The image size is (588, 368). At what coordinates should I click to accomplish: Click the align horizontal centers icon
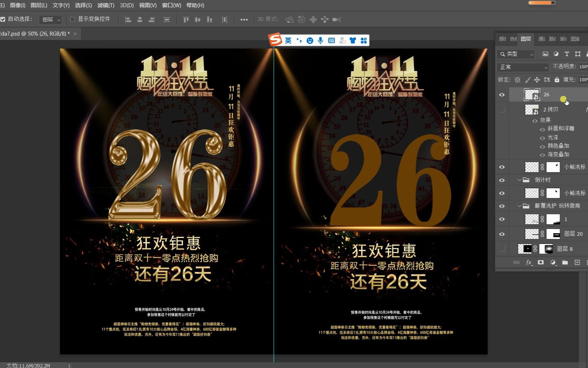click(140, 19)
